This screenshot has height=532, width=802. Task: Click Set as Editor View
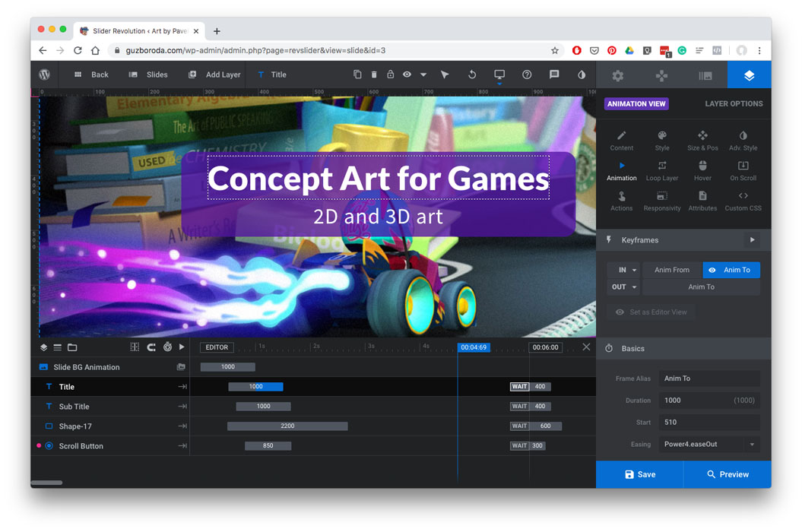click(x=651, y=312)
